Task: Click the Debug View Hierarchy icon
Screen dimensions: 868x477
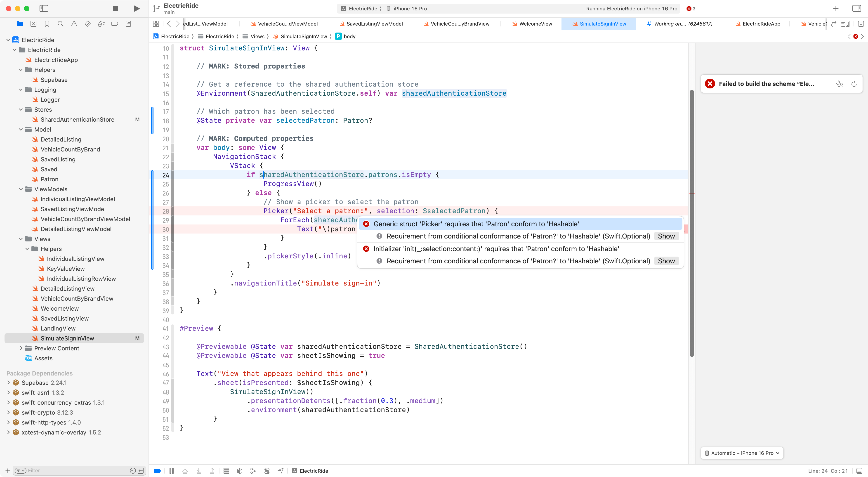Action: tap(240, 471)
